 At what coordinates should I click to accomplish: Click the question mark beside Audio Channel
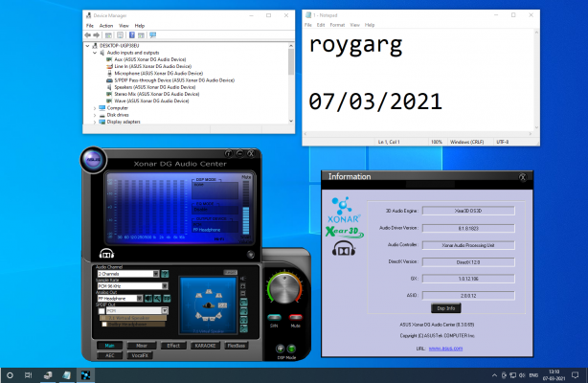[x=165, y=274]
